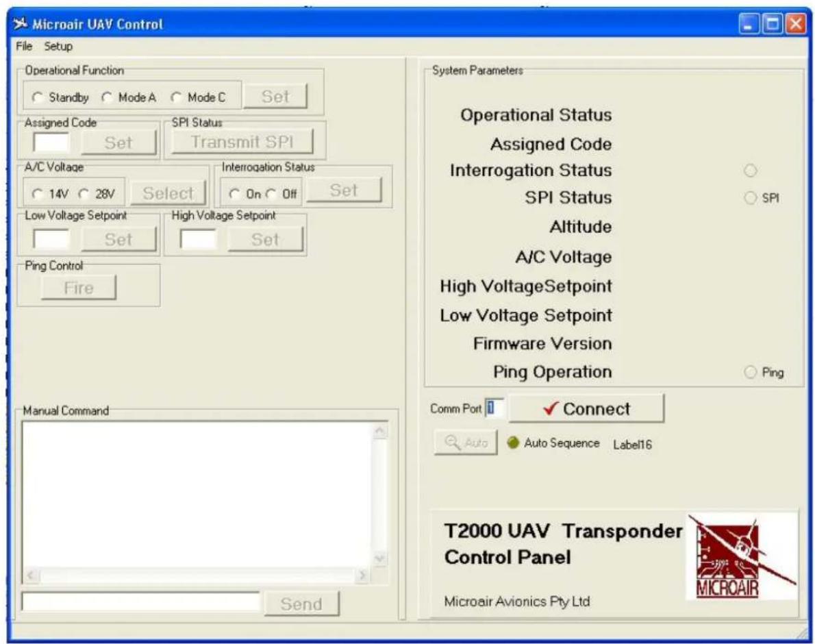
Task: Click Set in Operational Function group
Action: (x=275, y=97)
